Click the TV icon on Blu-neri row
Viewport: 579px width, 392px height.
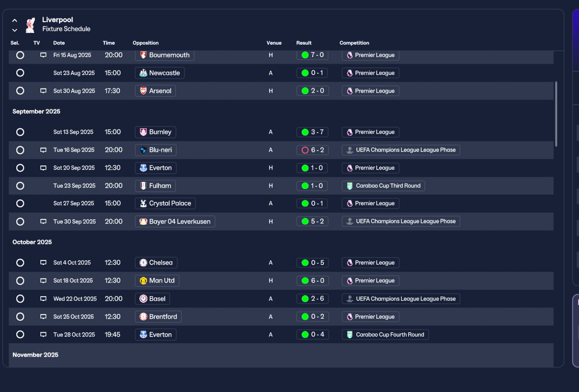43,150
